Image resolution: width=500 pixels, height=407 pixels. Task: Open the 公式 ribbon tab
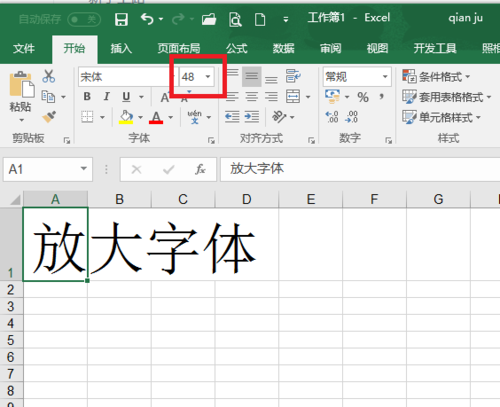(237, 49)
